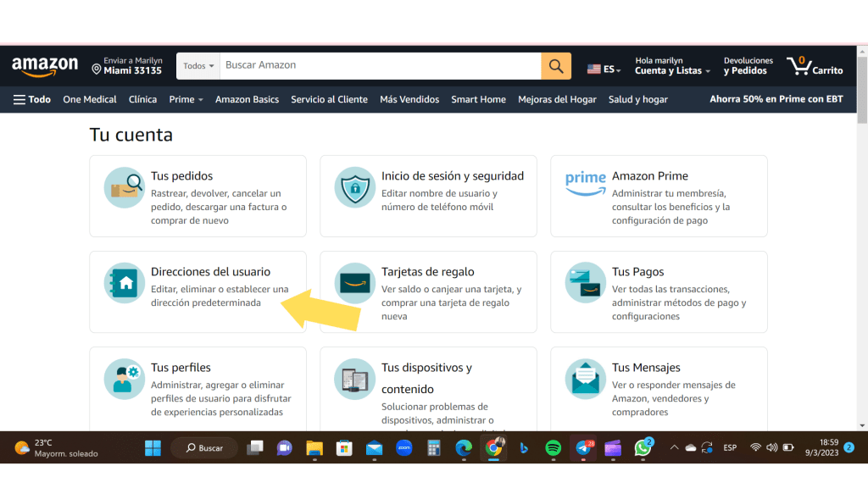
Task: Click the devices and content icon
Action: pyautogui.click(x=355, y=379)
